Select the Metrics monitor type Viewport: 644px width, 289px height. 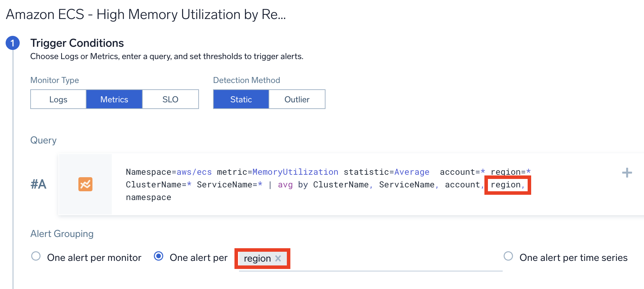(x=114, y=99)
